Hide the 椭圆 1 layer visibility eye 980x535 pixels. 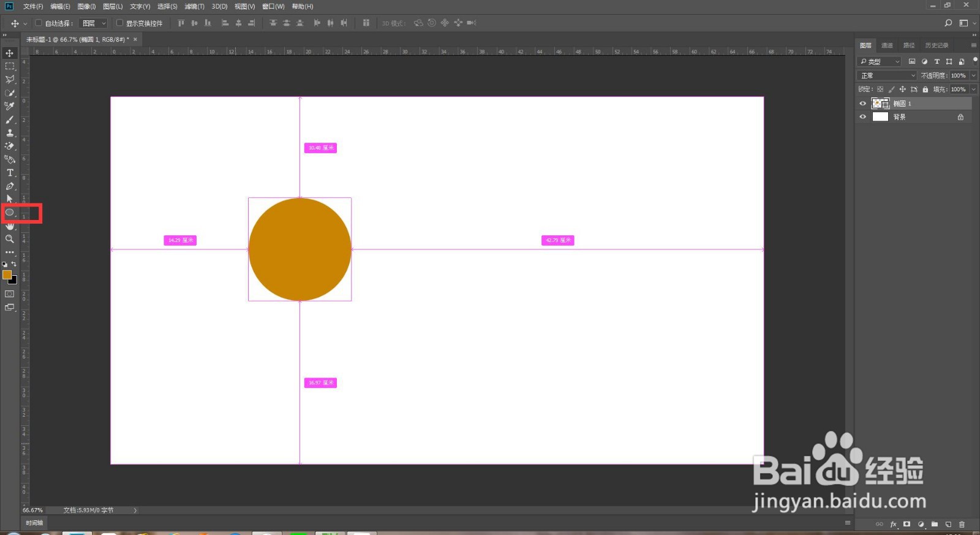pos(863,104)
